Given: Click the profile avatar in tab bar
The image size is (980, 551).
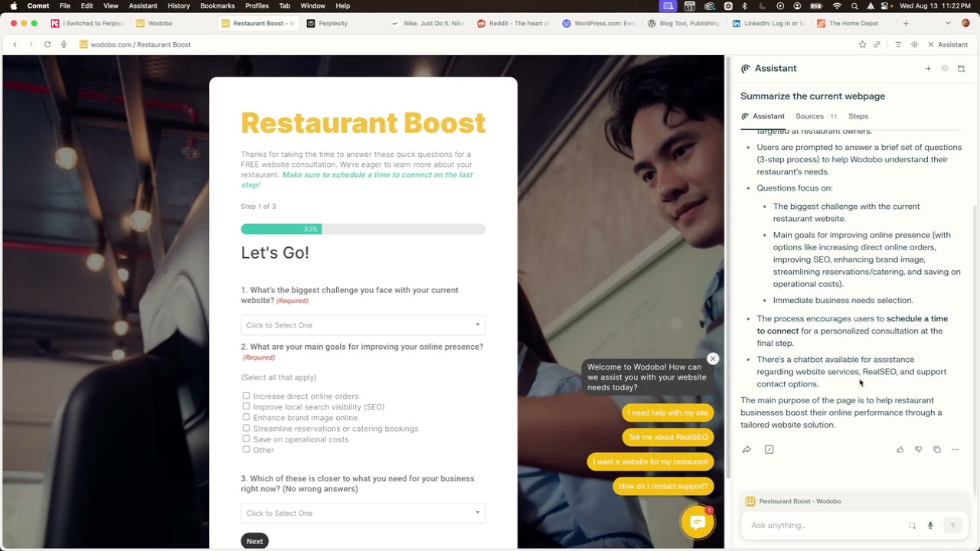Looking at the screenshot, I should coord(965,23).
